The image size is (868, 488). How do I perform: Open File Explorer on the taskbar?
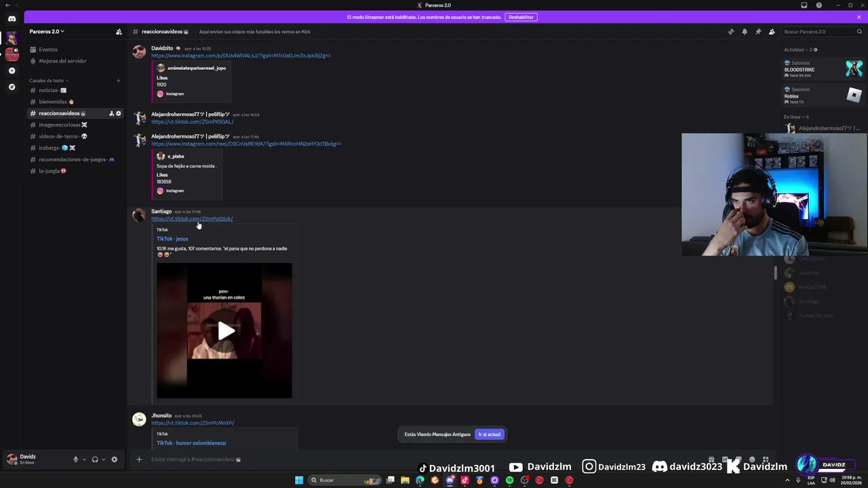coord(405,480)
